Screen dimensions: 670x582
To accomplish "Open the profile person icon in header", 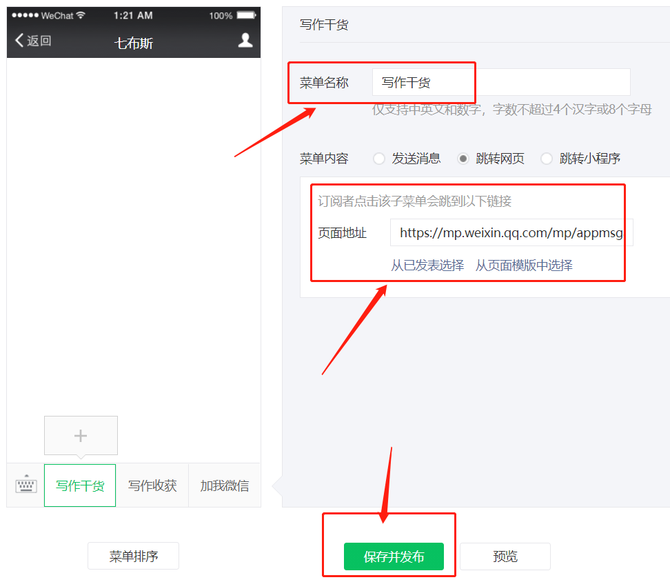I will click(x=245, y=40).
